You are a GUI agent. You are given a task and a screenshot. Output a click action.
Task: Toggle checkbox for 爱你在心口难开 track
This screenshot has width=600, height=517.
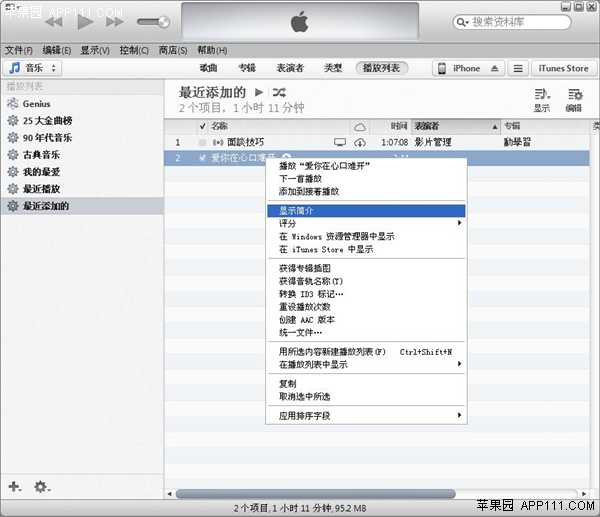pyautogui.click(x=202, y=158)
